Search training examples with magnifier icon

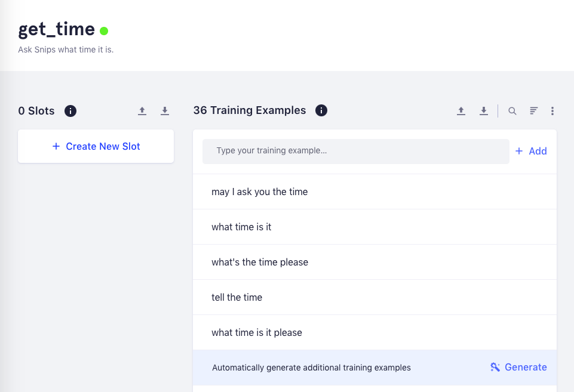click(x=512, y=111)
